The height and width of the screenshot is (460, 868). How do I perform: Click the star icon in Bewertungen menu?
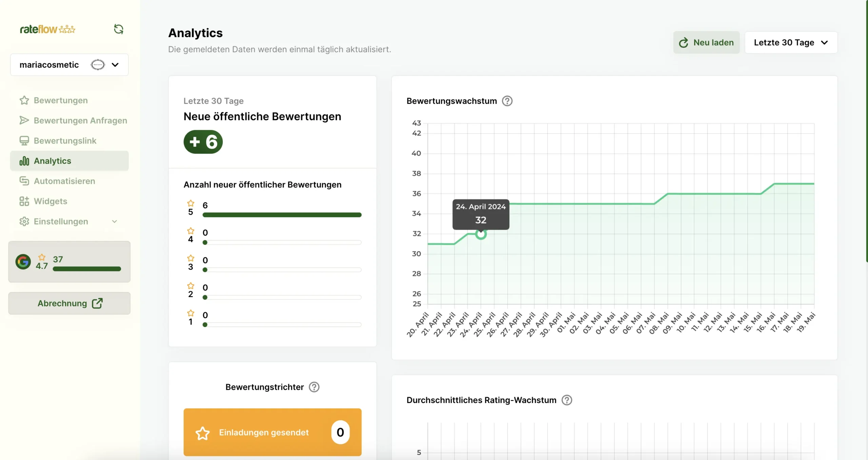tap(24, 100)
